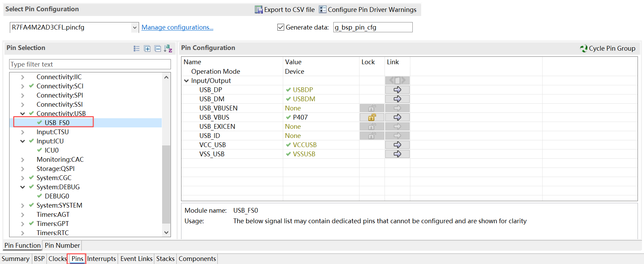This screenshot has height=264, width=644.
Task: Click the link arrow for USB_DP
Action: tap(397, 90)
